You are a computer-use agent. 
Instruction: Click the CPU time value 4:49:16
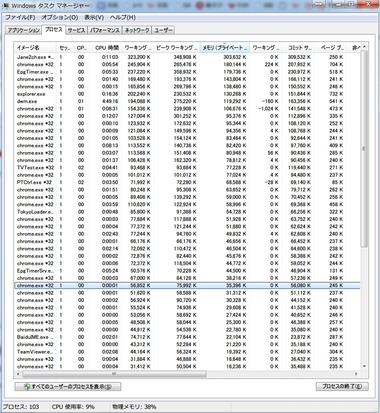[110, 101]
